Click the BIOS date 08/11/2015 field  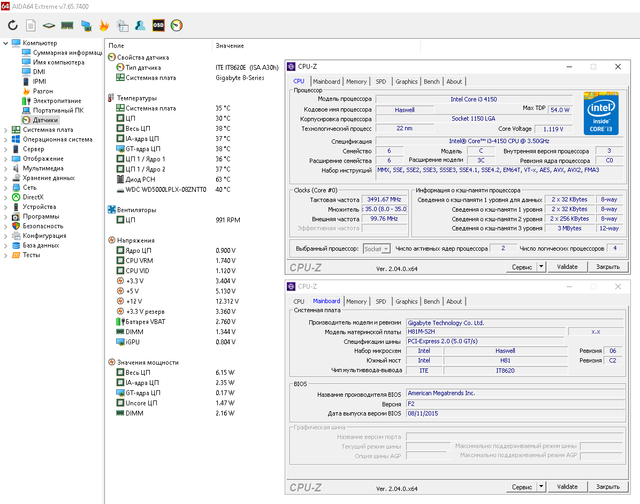[516, 413]
